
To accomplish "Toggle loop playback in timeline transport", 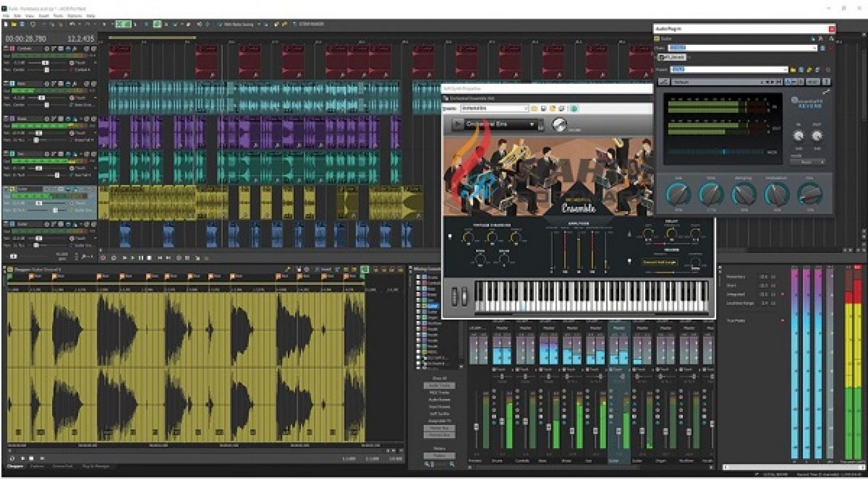I will click(114, 257).
